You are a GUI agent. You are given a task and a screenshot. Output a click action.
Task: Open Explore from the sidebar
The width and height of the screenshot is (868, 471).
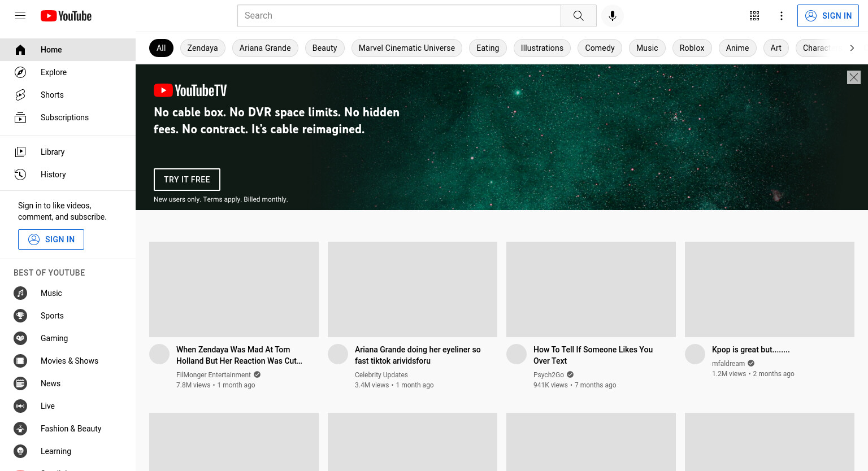[68, 72]
